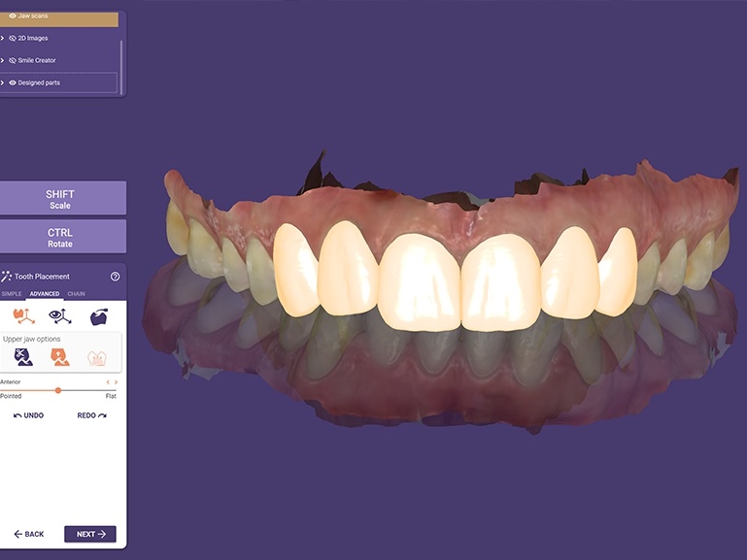Hide the Designed parts layer
The height and width of the screenshot is (560, 747).
(13, 82)
